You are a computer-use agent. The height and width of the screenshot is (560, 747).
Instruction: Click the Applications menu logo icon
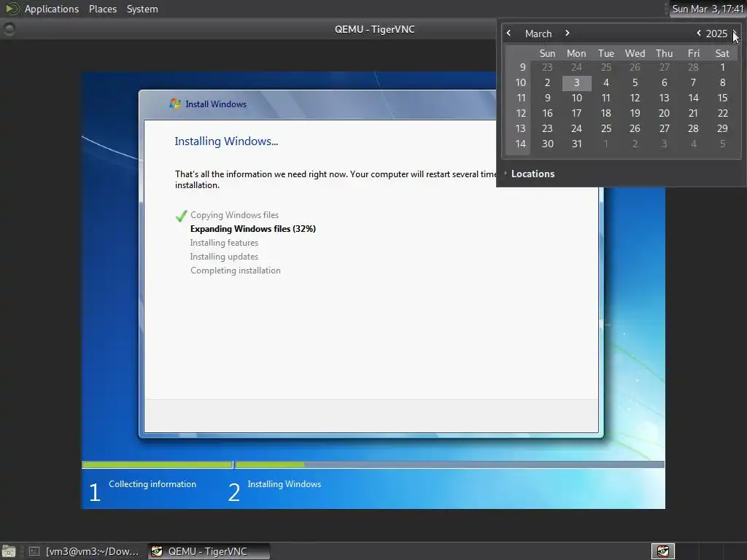pyautogui.click(x=12, y=9)
